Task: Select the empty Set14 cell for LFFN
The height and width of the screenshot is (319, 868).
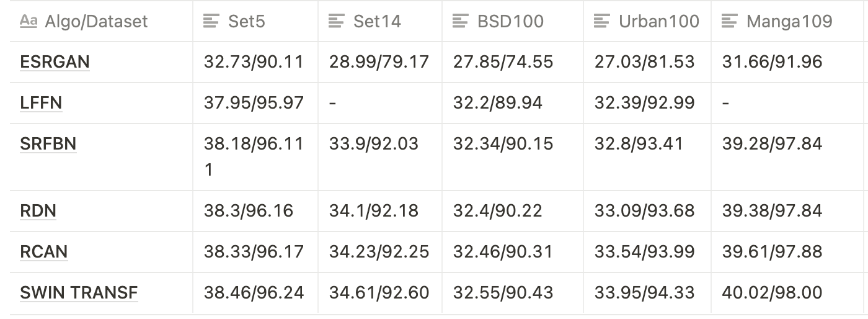Action: [x=380, y=103]
